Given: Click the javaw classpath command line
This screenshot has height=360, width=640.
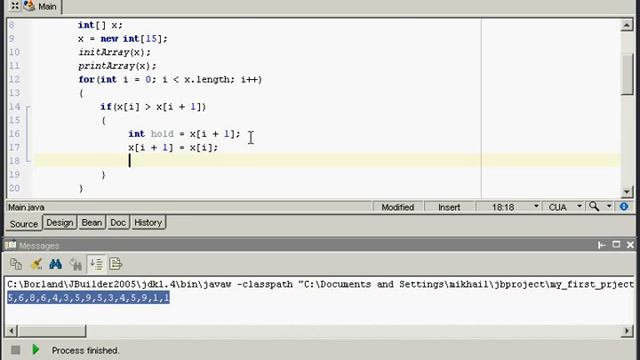Looking at the screenshot, I should (x=320, y=284).
